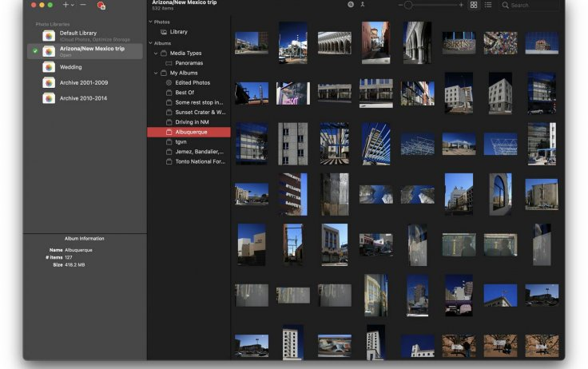
Task: Select the first photo thumbnail in the grid
Action: point(251,42)
